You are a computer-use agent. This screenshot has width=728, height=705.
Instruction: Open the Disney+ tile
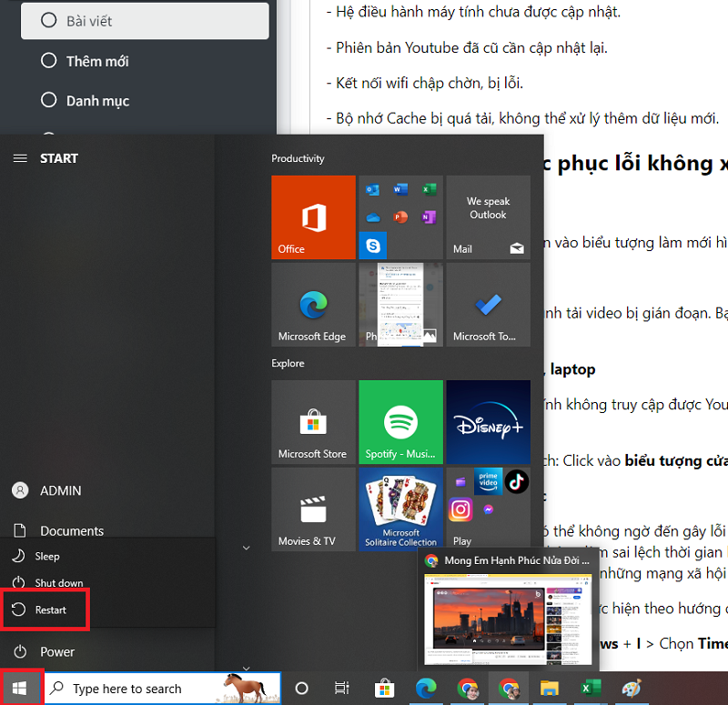tap(489, 422)
